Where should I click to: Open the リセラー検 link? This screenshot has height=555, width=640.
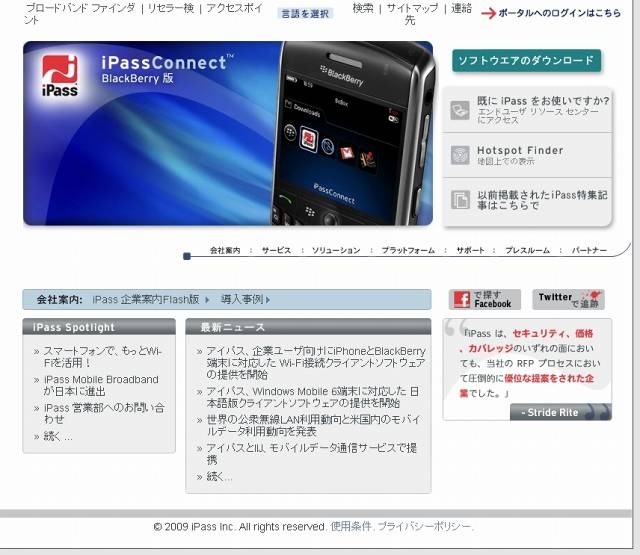point(171,8)
